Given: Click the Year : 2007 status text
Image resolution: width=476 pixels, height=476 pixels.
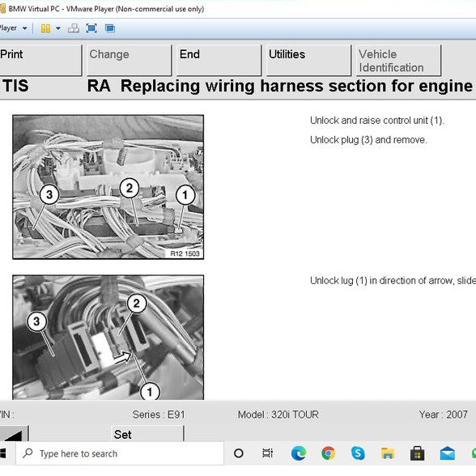Looking at the screenshot, I should click(x=444, y=414).
